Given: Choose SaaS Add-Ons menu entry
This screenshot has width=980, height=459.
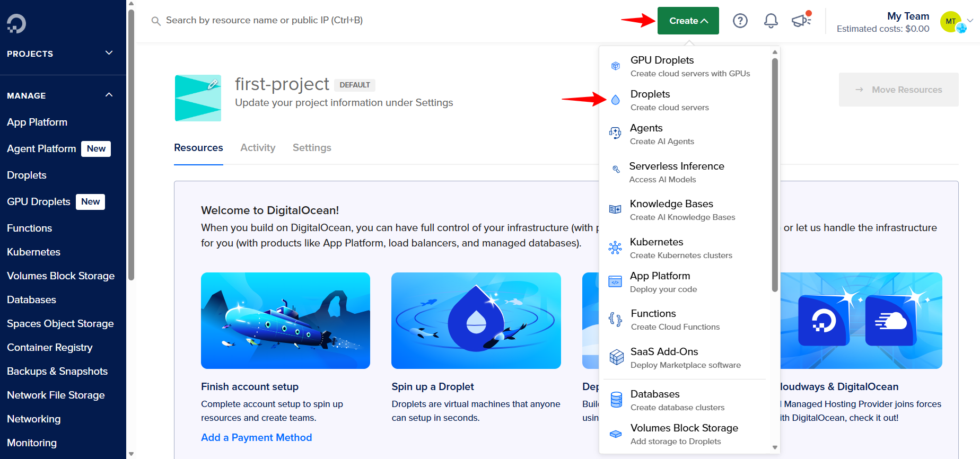Looking at the screenshot, I should click(685, 358).
